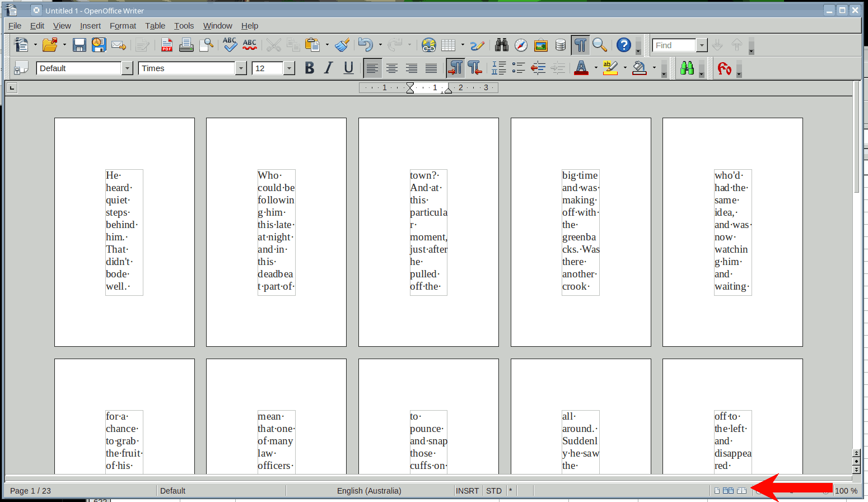
Task: Open Find & Replace binoculars
Action: coord(502,45)
